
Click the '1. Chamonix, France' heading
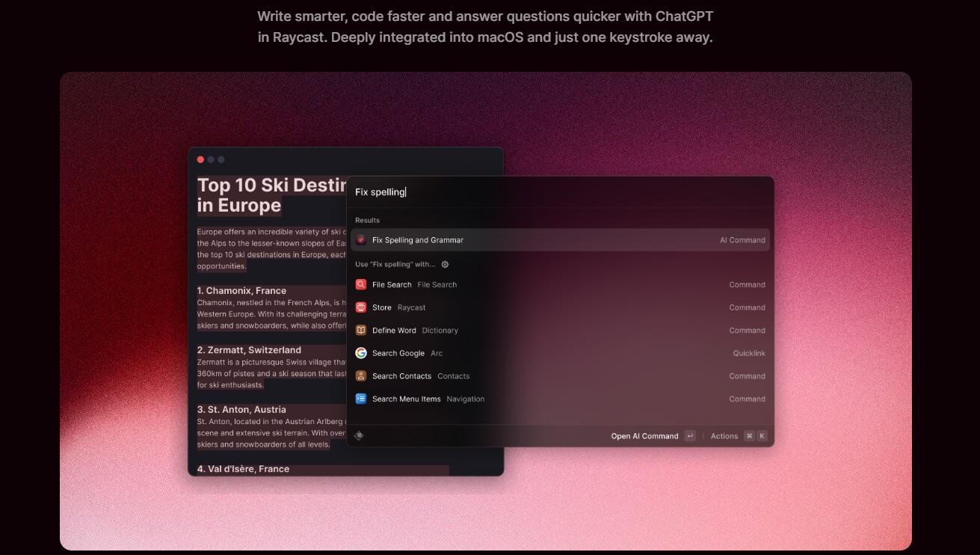(241, 290)
